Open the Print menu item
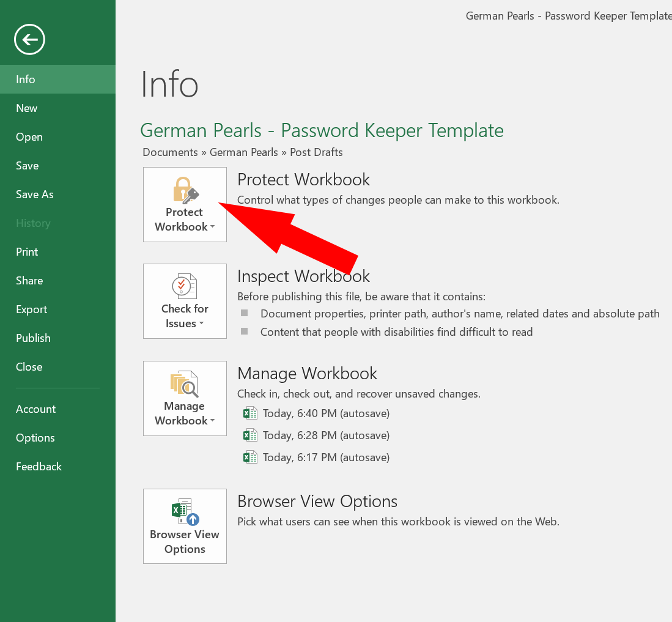672x622 pixels. tap(27, 251)
